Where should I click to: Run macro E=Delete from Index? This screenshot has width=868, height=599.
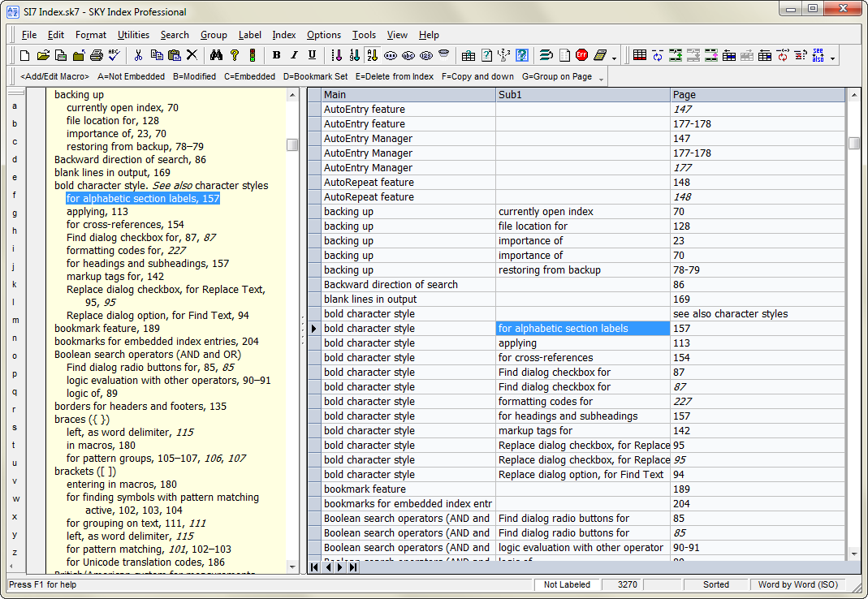point(395,76)
